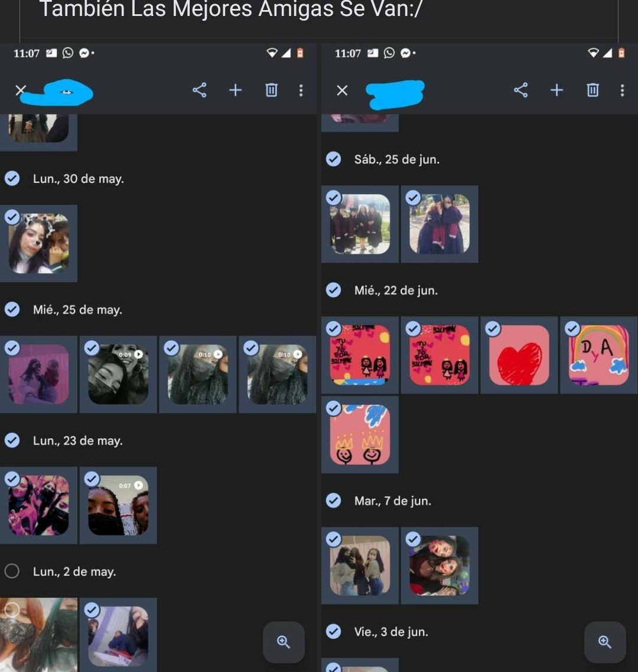This screenshot has height=672, width=638.
Task: Open the purple-tinted photo under 25 de may.
Action: pos(38,374)
